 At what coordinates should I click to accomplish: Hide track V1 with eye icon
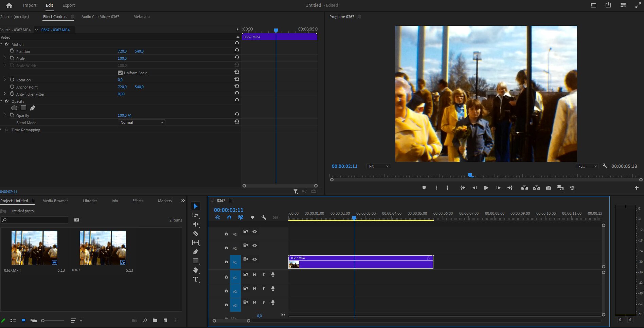click(254, 259)
